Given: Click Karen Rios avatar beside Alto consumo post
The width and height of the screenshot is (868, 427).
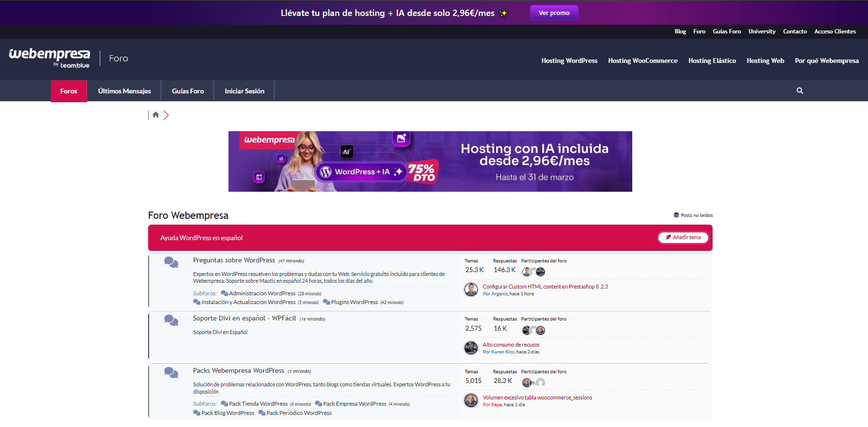Looking at the screenshot, I should pos(471,348).
